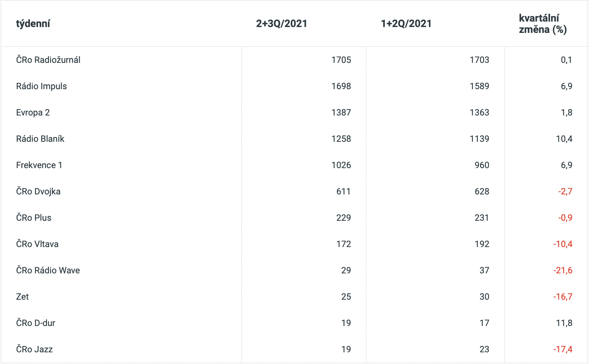Viewport: 589px width, 364px height.
Task: Select the ČRo Radiožurnál row label
Action: point(48,60)
